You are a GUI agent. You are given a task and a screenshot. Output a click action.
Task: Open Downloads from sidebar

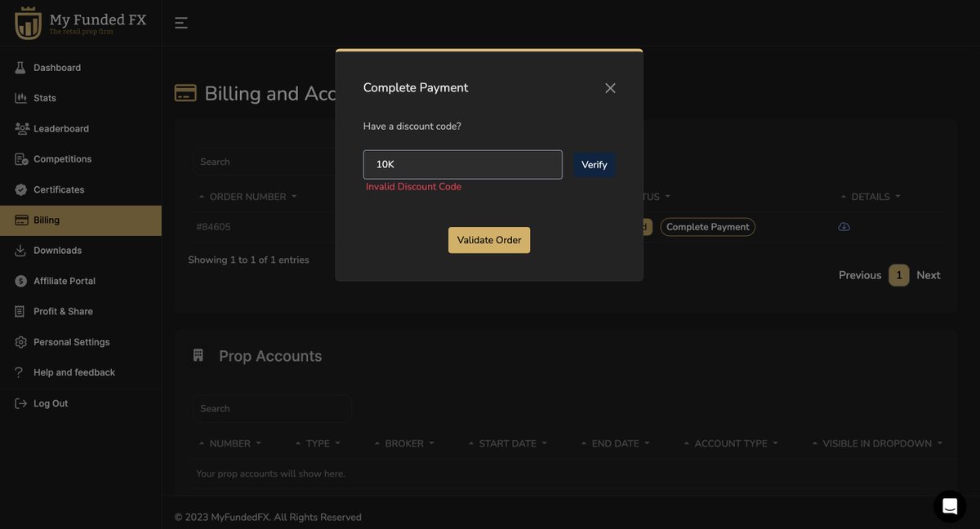(80, 251)
